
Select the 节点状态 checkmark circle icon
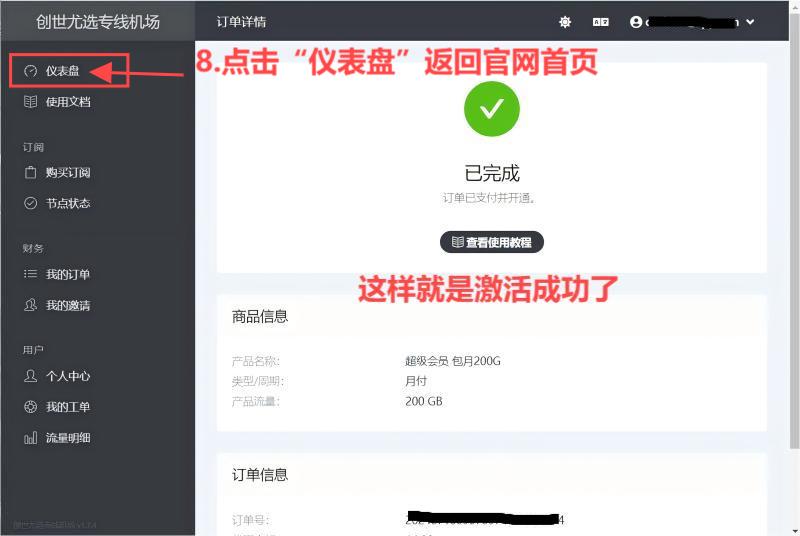[x=31, y=203]
